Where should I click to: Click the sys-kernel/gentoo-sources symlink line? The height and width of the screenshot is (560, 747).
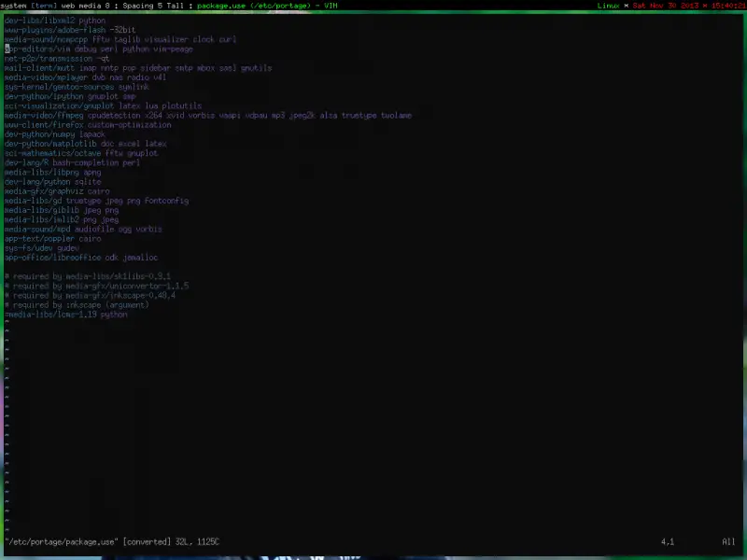pyautogui.click(x=77, y=87)
